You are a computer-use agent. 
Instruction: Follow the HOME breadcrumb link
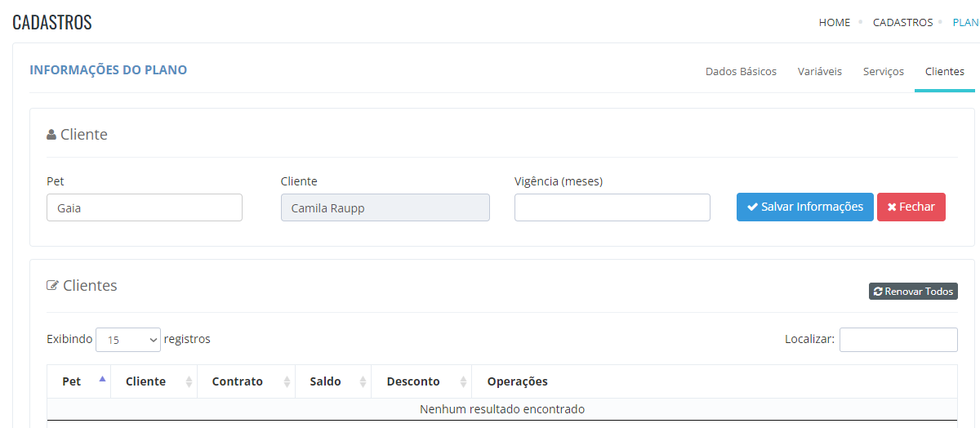coord(835,22)
